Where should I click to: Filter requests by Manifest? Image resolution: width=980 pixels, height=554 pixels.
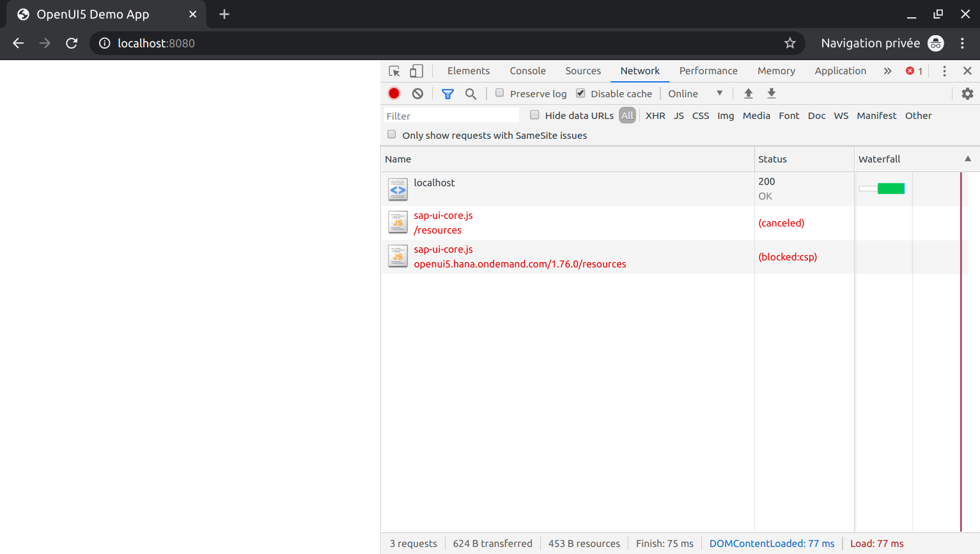pyautogui.click(x=876, y=116)
